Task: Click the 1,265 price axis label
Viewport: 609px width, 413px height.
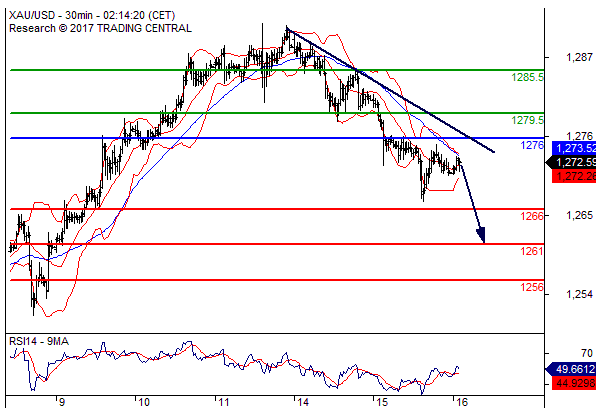Action: pos(579,215)
